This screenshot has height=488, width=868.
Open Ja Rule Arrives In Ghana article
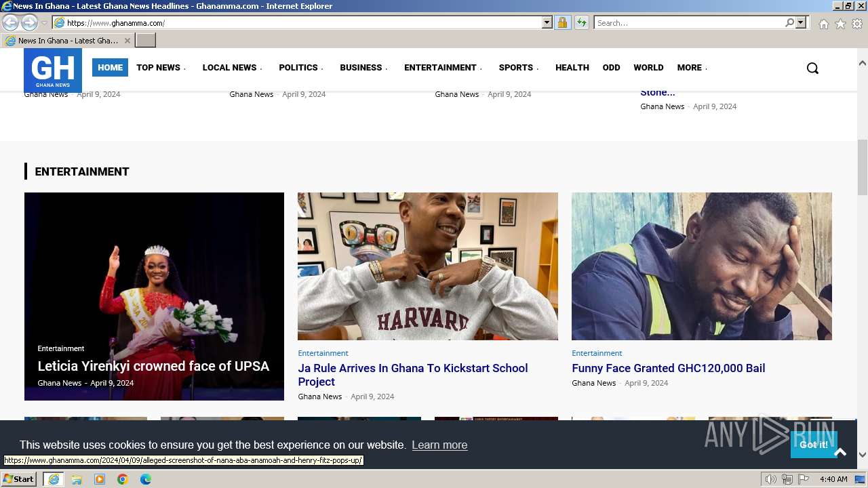(412, 375)
